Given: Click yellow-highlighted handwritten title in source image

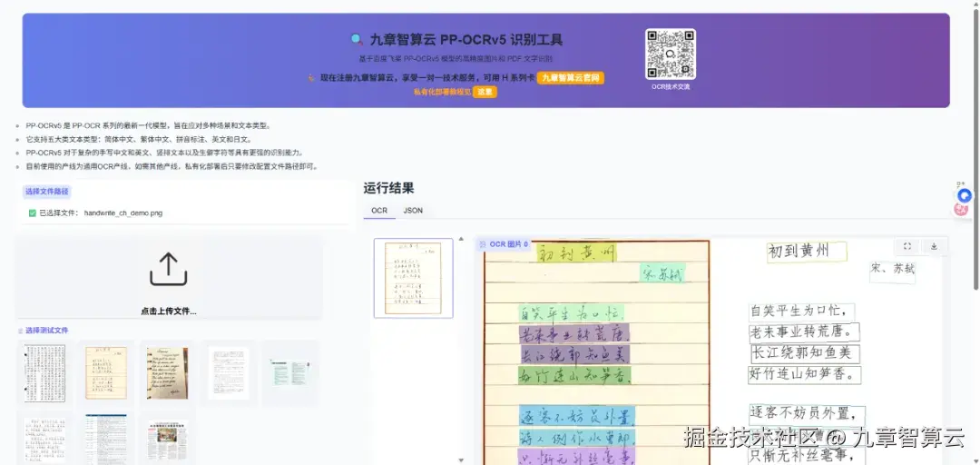Looking at the screenshot, I should (576, 252).
